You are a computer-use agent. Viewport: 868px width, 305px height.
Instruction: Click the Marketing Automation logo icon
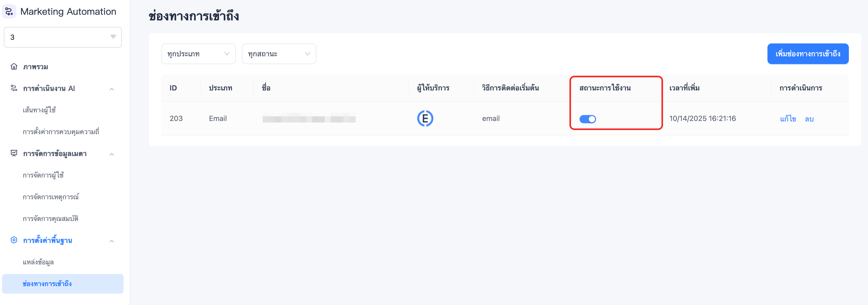[9, 11]
